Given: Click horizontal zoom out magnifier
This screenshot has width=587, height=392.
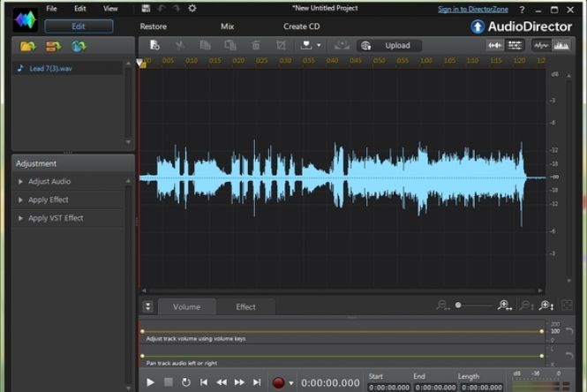Looking at the screenshot, I should tap(442, 305).
